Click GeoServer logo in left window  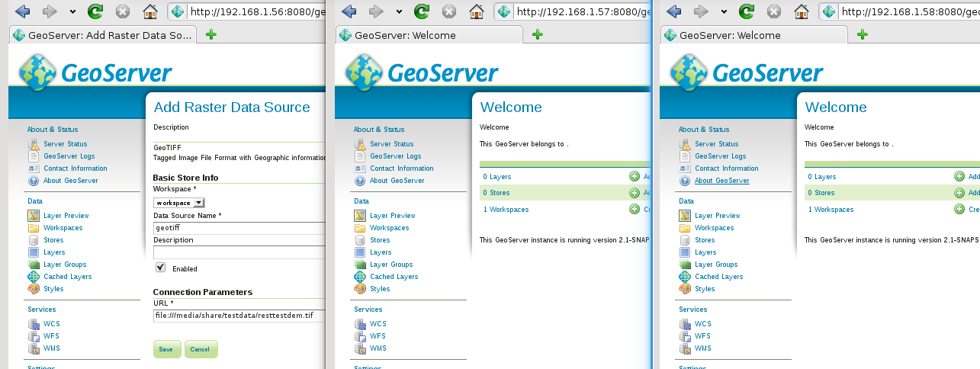point(95,72)
